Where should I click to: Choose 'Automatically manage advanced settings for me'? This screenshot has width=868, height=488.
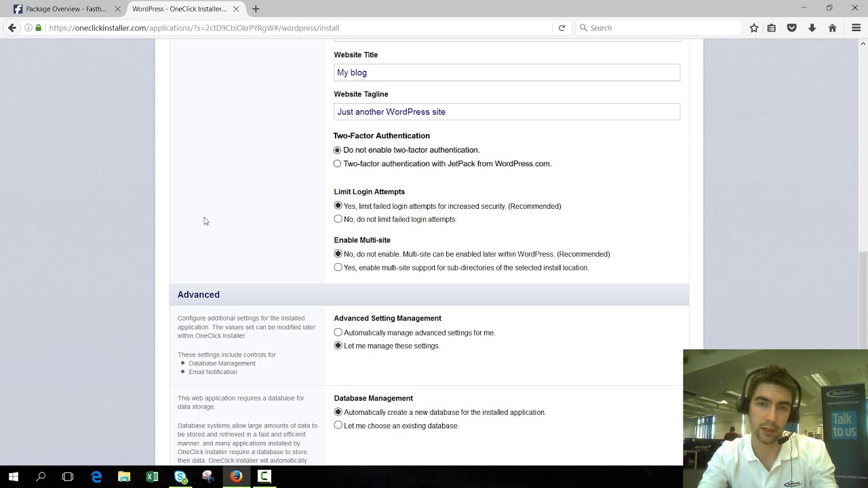pyautogui.click(x=338, y=332)
